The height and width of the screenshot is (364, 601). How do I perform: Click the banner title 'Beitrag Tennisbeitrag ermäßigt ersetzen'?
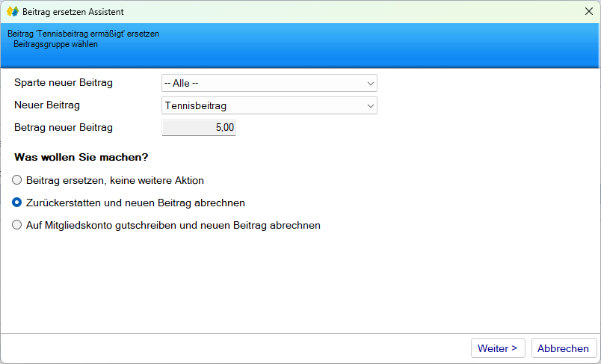[83, 34]
